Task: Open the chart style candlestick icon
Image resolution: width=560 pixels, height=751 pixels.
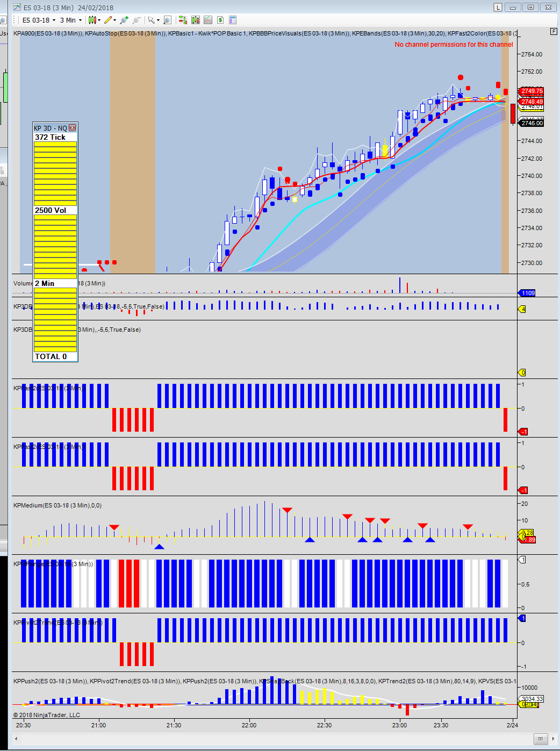Action: (92, 20)
